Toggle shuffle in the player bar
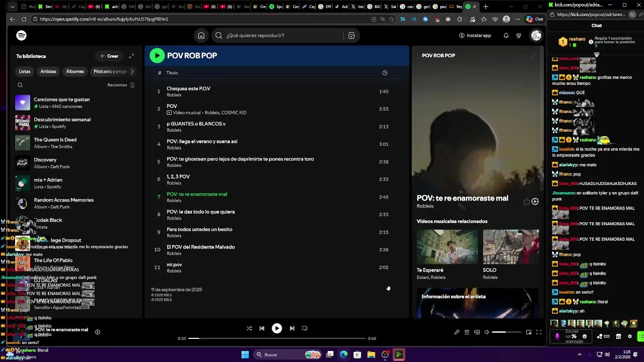 pyautogui.click(x=249, y=328)
